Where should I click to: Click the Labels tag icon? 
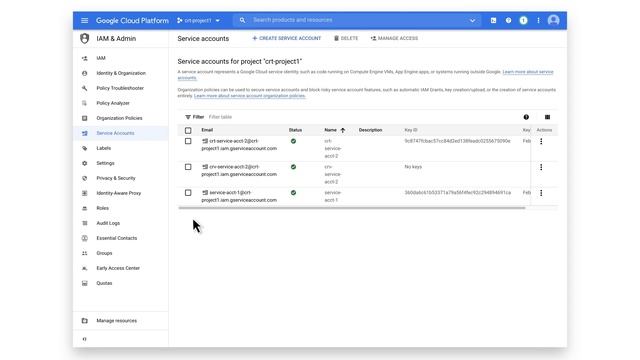(x=84, y=148)
